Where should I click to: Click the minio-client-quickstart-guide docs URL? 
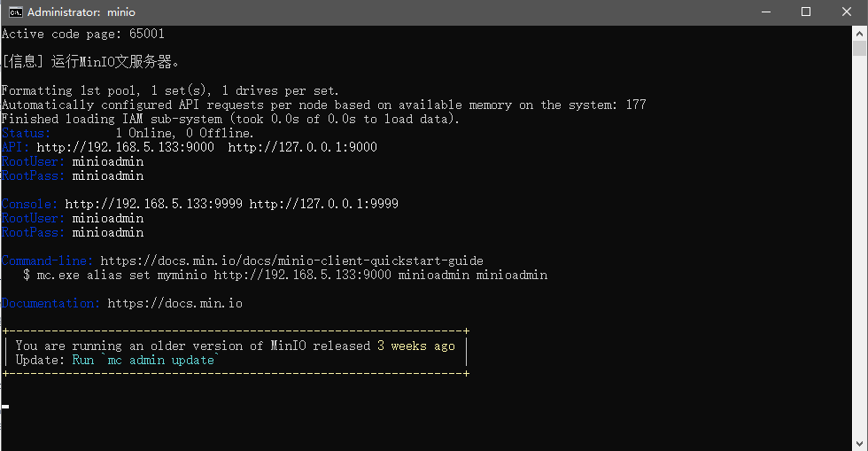point(291,260)
